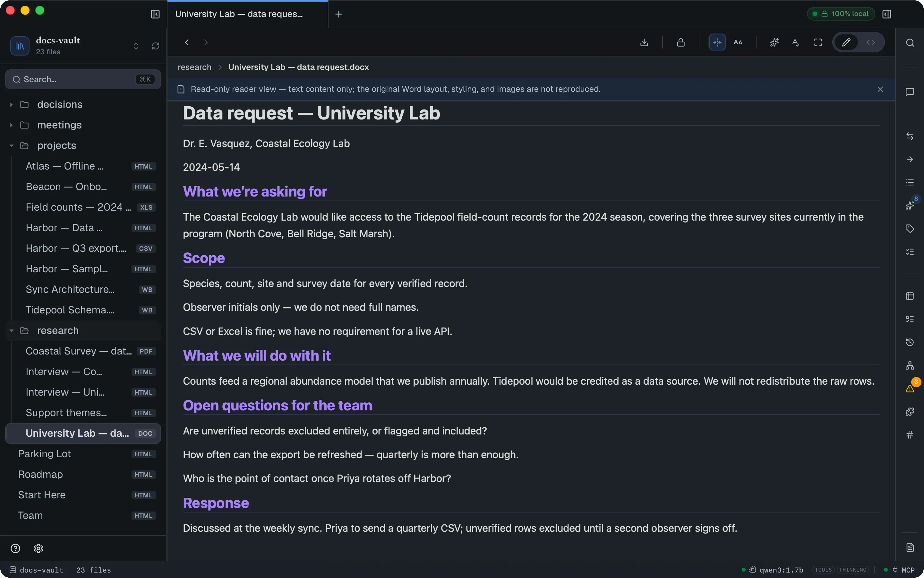Open Coastal Survey PDF file
924x578 pixels.
tap(83, 351)
